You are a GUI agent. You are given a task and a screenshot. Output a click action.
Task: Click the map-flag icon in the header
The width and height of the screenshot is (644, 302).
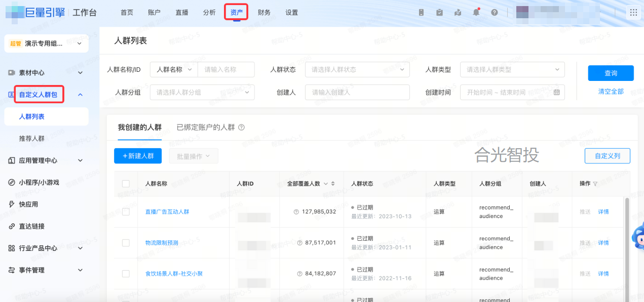(458, 13)
